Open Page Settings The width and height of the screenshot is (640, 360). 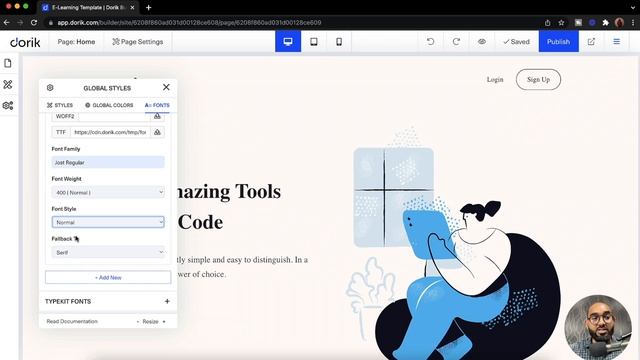tap(138, 42)
